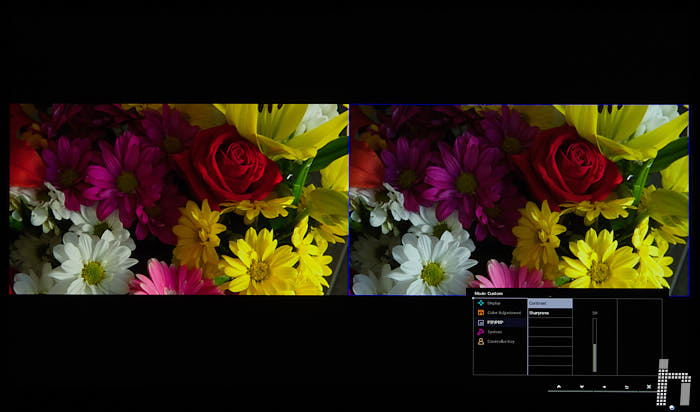Click the vertical contrast level slider
This screenshot has height=412, width=700.
click(x=594, y=345)
